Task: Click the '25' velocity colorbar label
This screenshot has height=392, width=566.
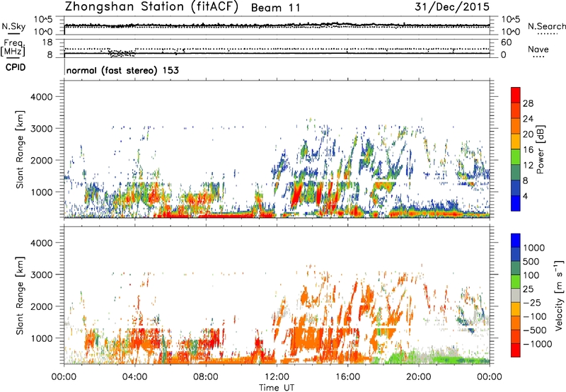Action: click(528, 289)
